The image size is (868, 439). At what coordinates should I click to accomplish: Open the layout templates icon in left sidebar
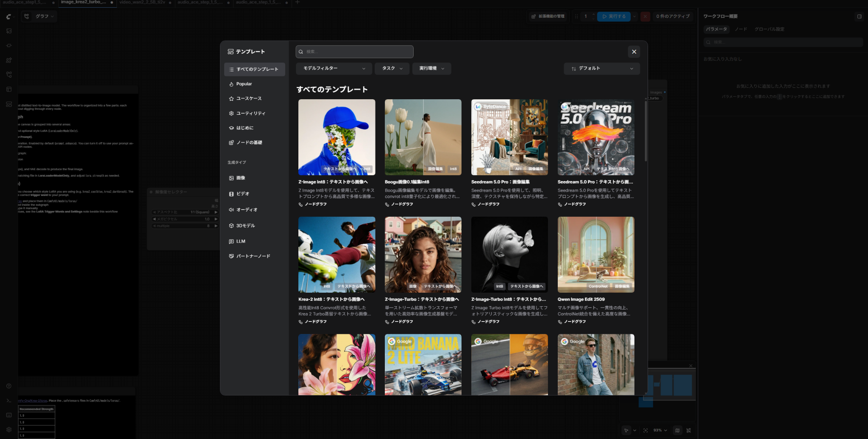pyautogui.click(x=9, y=89)
